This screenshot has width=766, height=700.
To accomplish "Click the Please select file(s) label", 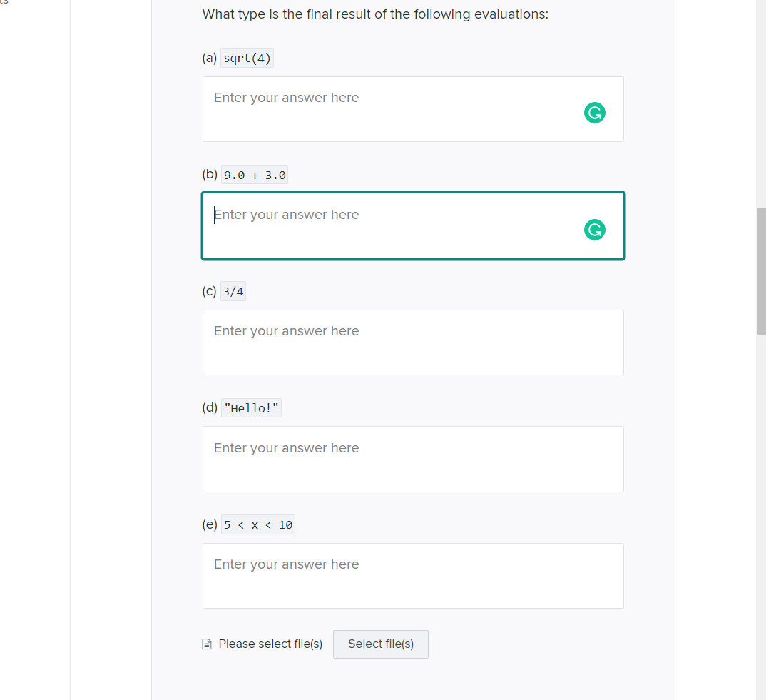I will (x=270, y=644).
